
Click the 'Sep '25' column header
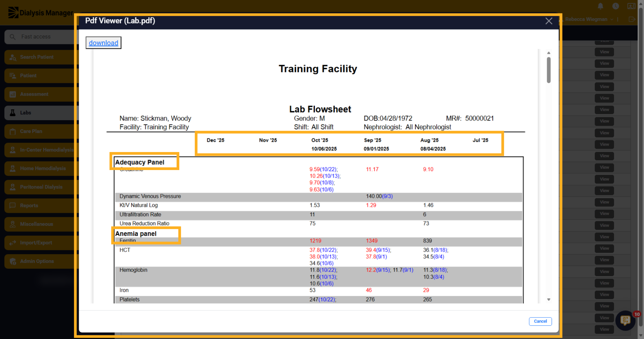372,140
